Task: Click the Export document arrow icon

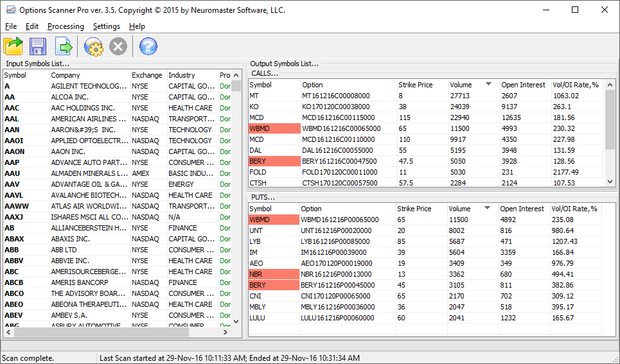Action: click(64, 46)
